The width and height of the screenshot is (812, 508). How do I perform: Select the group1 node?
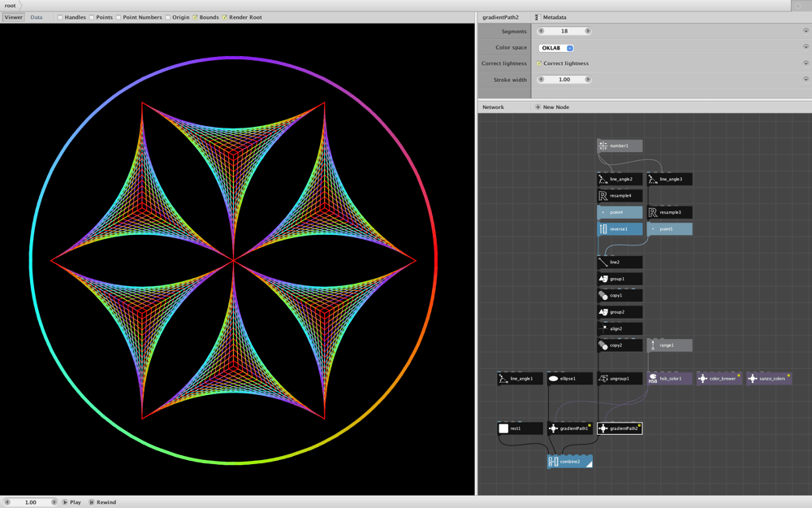click(620, 278)
